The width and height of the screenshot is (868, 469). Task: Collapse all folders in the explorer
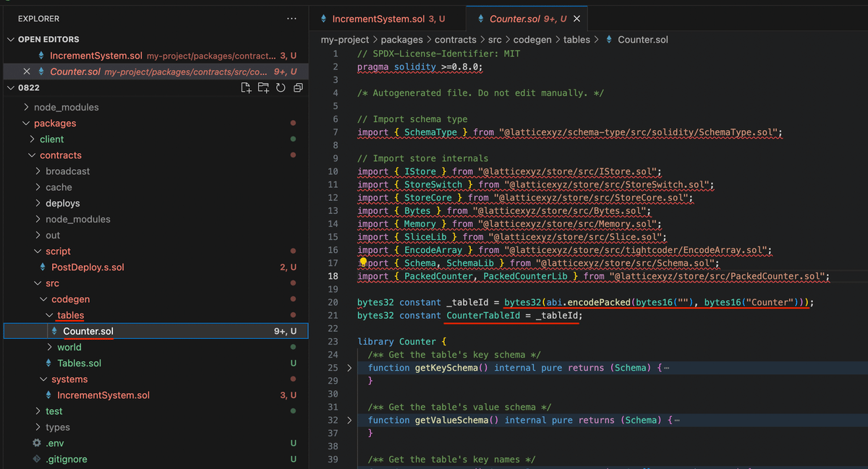(297, 88)
